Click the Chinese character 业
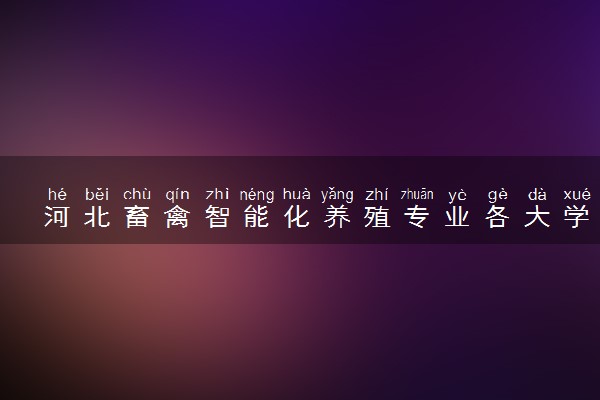This screenshot has width=600, height=400. click(x=457, y=217)
